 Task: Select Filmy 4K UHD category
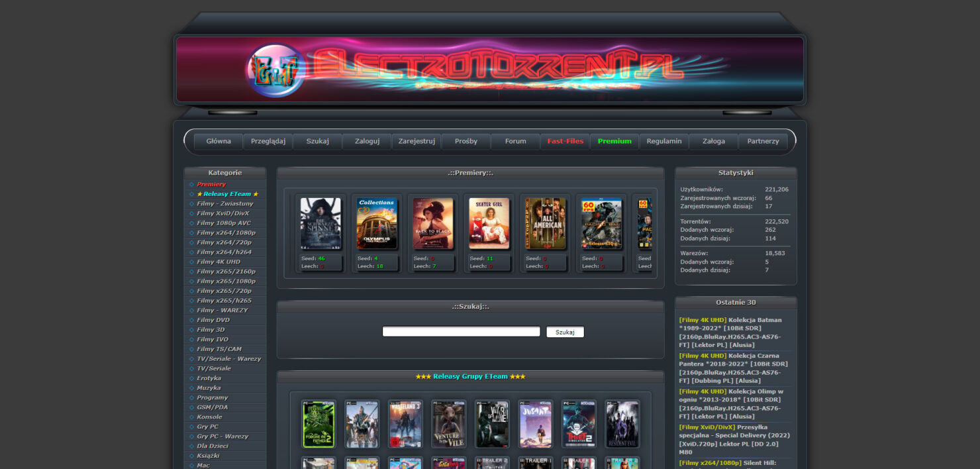pyautogui.click(x=218, y=262)
